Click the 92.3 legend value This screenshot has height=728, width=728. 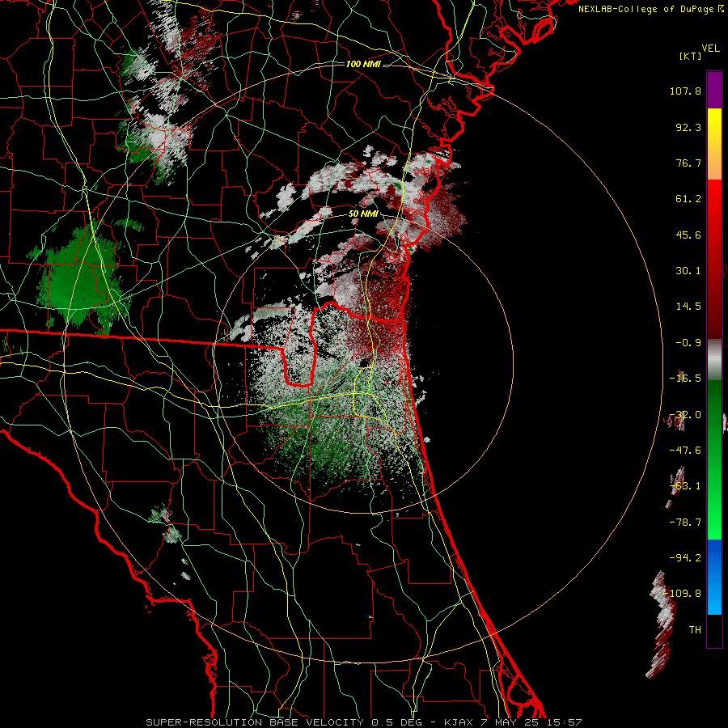click(x=688, y=127)
